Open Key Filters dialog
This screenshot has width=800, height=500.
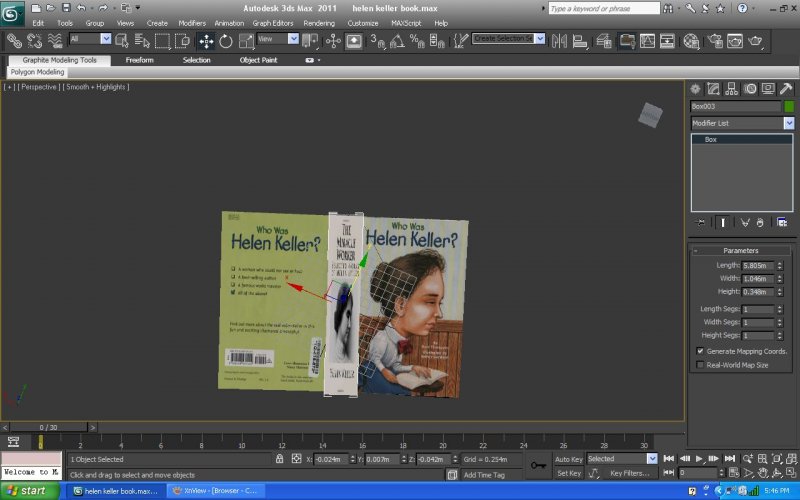pyautogui.click(x=630, y=473)
